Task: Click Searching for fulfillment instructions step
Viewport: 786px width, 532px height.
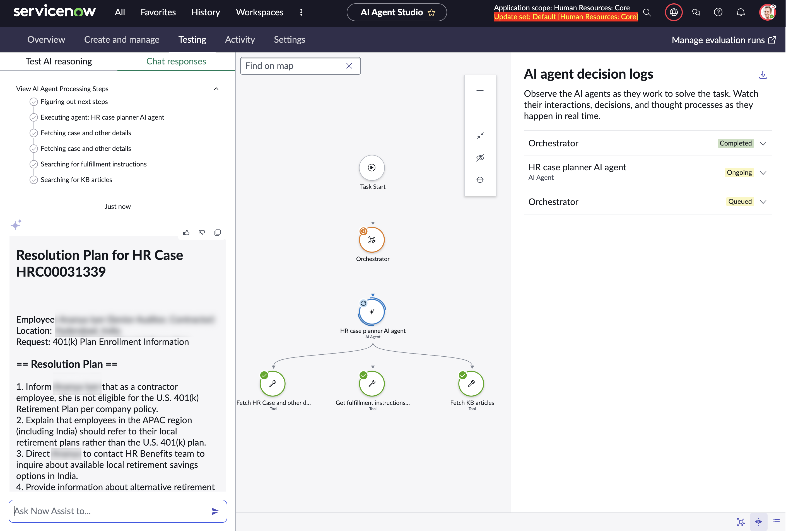Action: coord(93,164)
